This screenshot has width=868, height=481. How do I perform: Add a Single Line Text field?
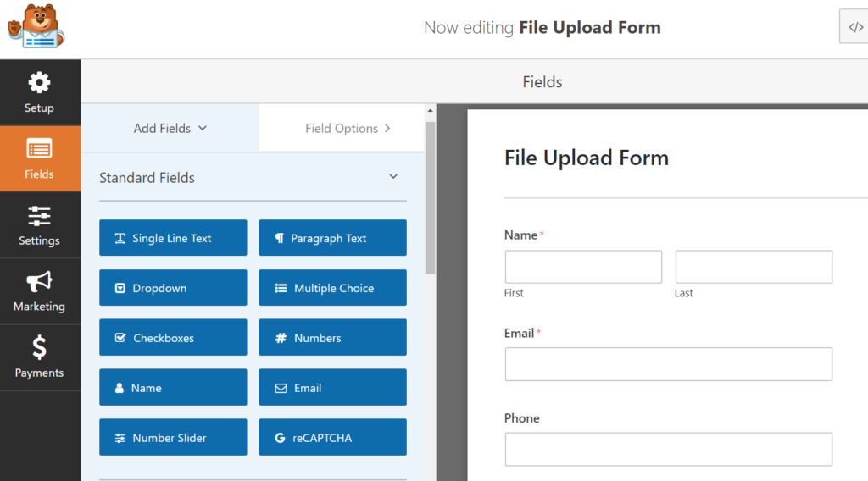click(x=173, y=238)
